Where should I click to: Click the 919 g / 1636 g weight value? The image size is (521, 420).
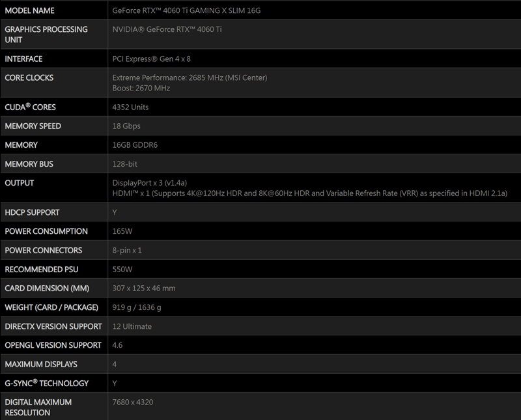(x=137, y=307)
